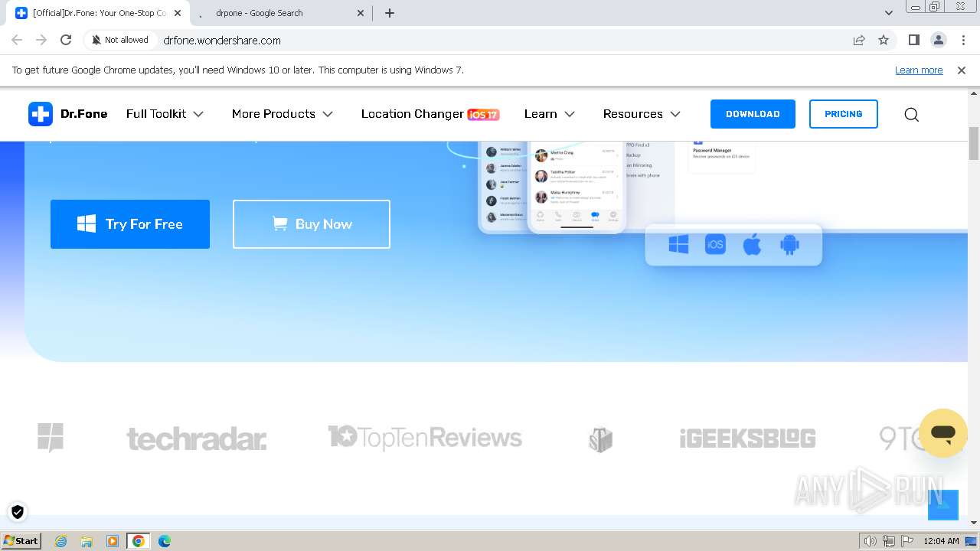Open the tab search dropdown arrow
980x551 pixels.
888,13
